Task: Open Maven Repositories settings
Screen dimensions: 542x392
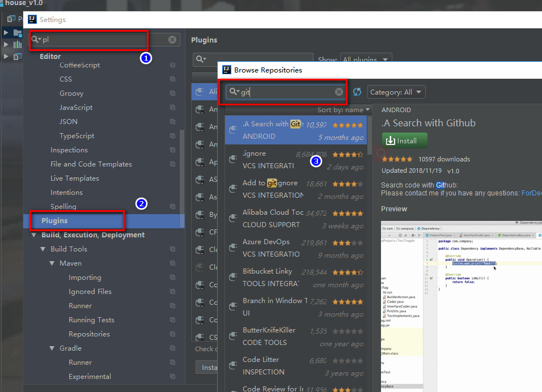Action: (x=89, y=334)
